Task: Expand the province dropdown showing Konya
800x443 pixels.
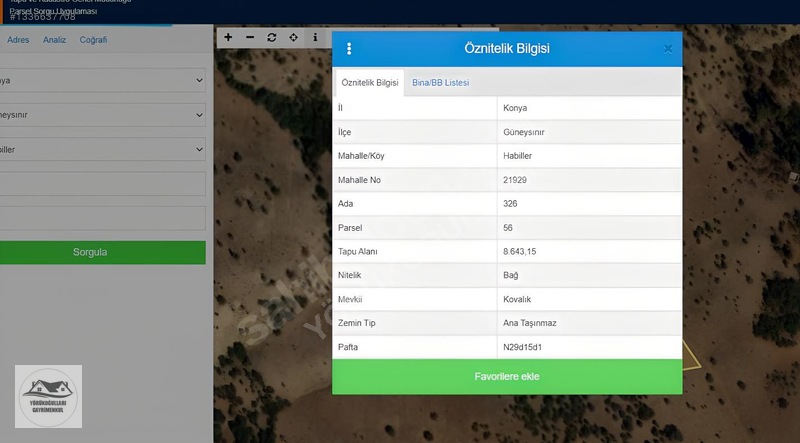Action: [102, 80]
